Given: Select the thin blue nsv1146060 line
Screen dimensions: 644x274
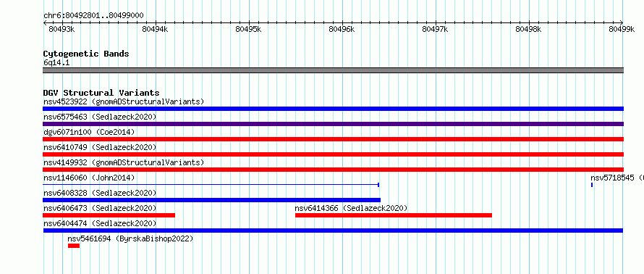Looking at the screenshot, I should tap(211, 185).
